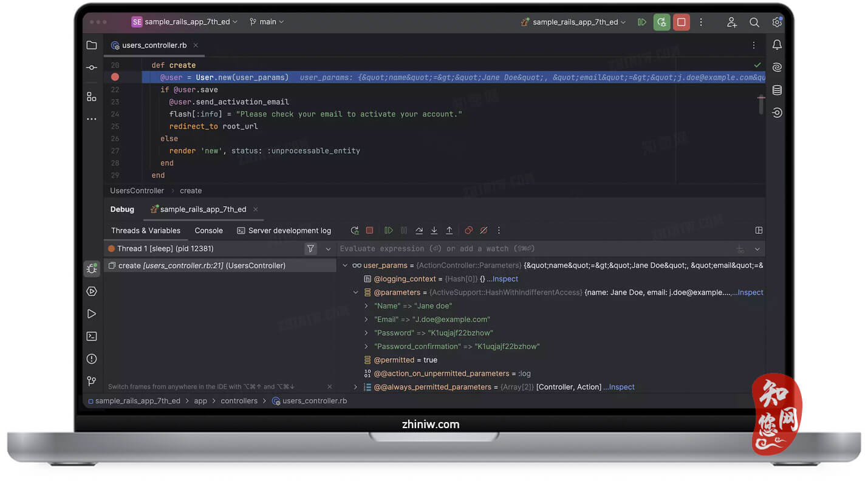Expand @@always_permitted_parameters node

tap(356, 387)
